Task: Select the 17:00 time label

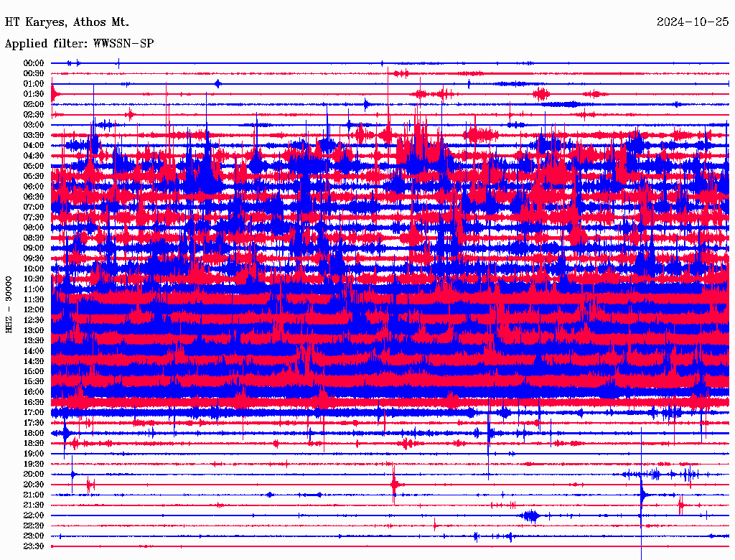Action: point(34,414)
